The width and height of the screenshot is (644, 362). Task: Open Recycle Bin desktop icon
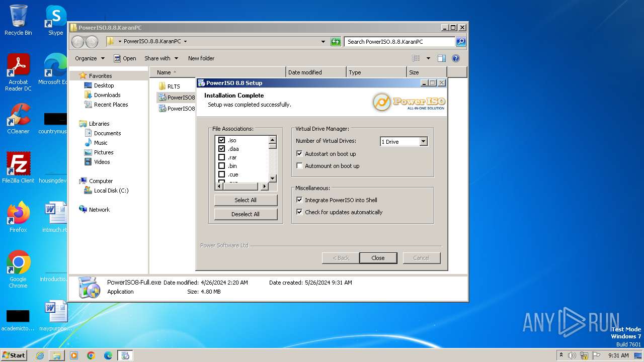click(18, 20)
